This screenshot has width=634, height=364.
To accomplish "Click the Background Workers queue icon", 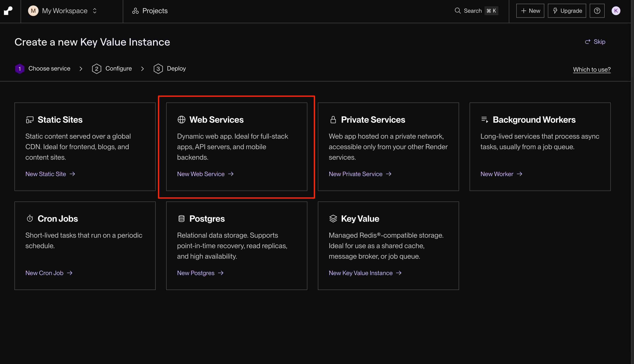I will 485,120.
